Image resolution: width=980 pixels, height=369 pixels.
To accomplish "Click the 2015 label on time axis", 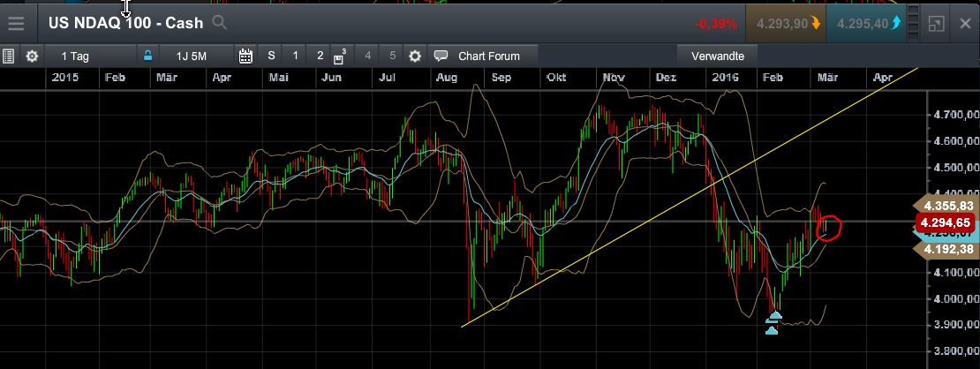I will tap(65, 78).
